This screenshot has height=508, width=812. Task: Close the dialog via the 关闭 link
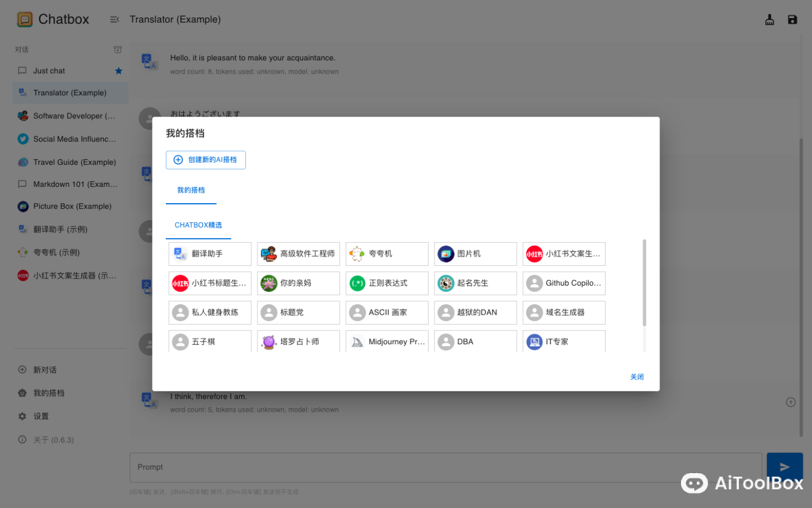tap(637, 377)
